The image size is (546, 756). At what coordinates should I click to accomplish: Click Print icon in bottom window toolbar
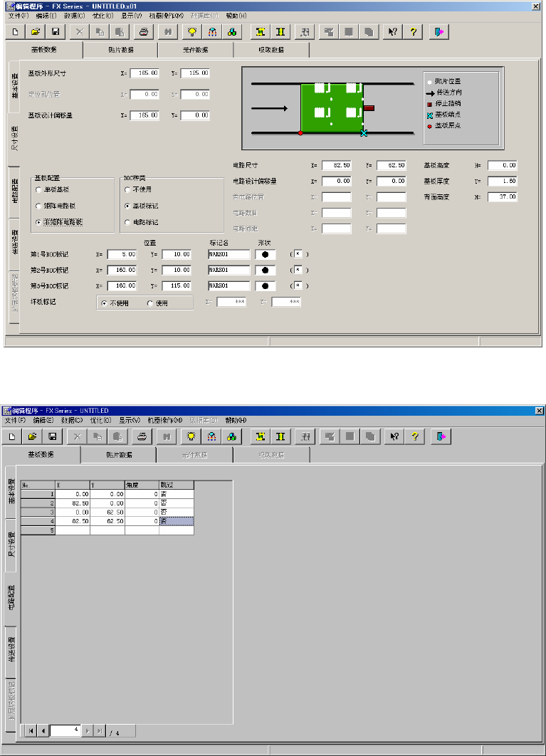[142, 436]
